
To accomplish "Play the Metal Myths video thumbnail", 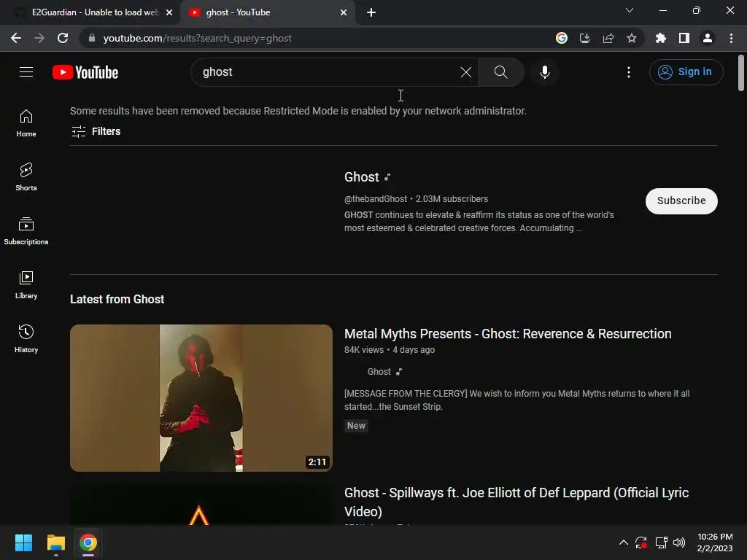I will click(x=201, y=398).
